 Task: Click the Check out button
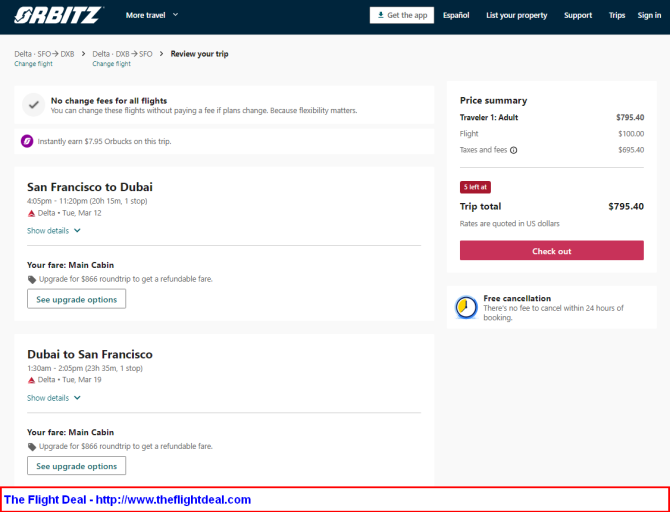[552, 250]
